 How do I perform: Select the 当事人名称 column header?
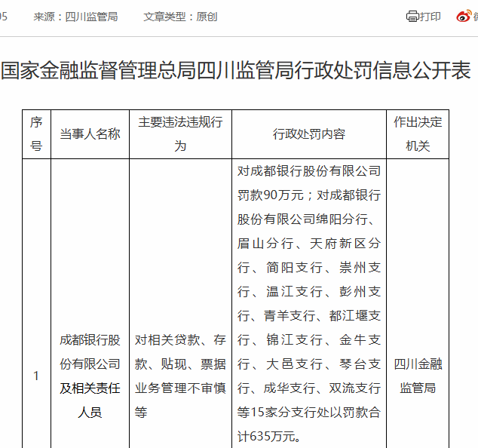tap(90, 134)
